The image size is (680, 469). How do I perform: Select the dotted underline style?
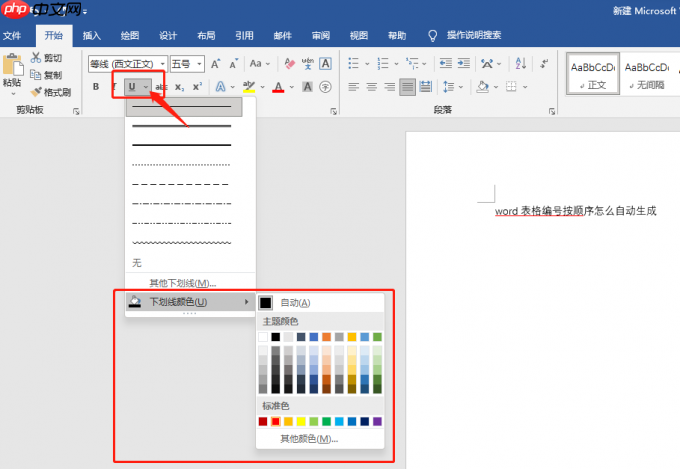pyautogui.click(x=182, y=165)
